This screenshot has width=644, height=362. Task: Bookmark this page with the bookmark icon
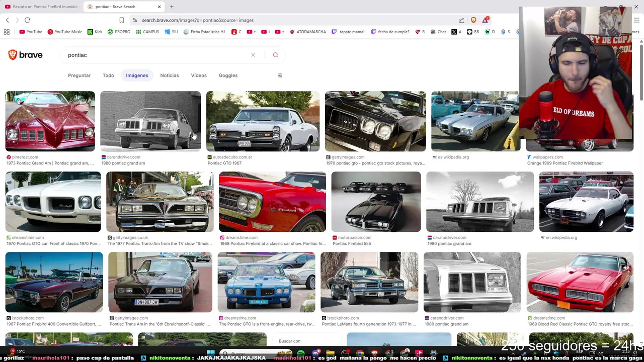122,20
